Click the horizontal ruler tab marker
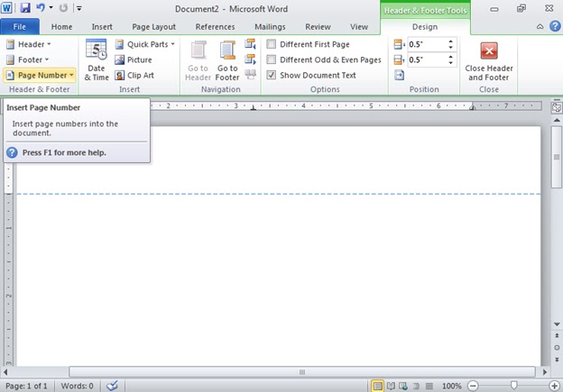This screenshot has width=563, height=392. click(254, 107)
